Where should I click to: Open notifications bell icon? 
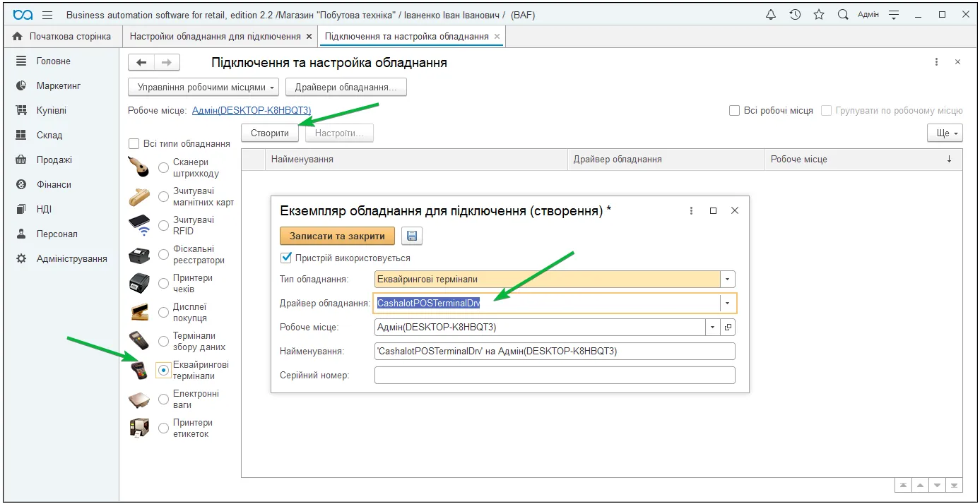771,15
